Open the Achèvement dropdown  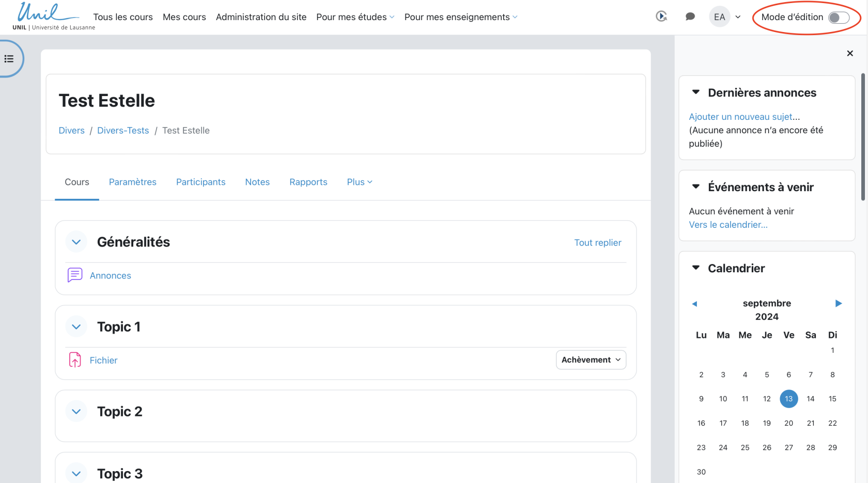[x=591, y=360]
